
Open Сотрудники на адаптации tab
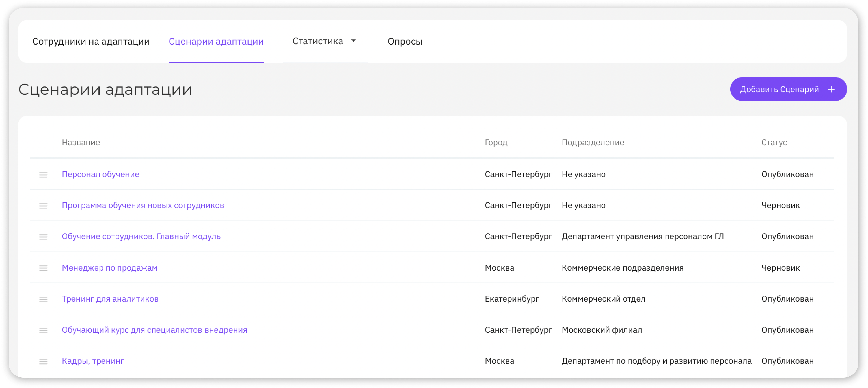coord(91,41)
